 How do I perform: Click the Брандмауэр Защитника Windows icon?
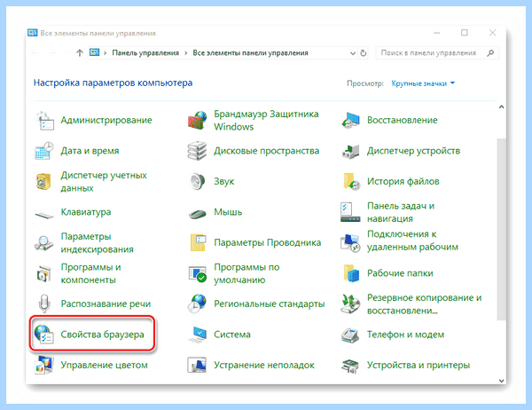point(198,120)
